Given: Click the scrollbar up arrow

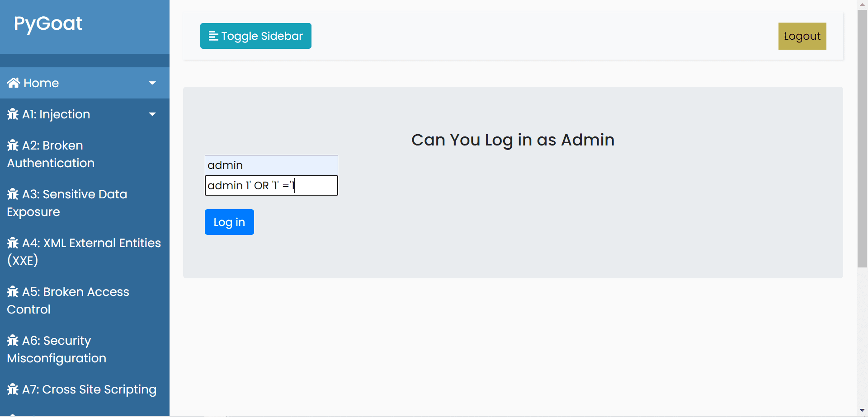Looking at the screenshot, I should tap(862, 4).
